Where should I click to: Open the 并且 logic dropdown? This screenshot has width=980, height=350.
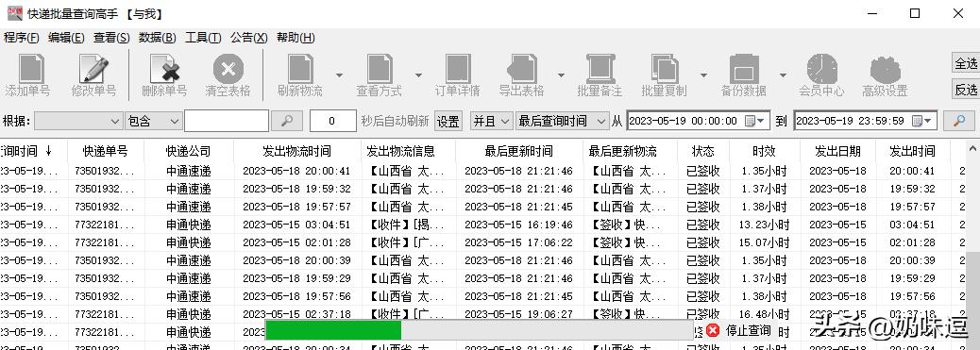pyautogui.click(x=492, y=121)
